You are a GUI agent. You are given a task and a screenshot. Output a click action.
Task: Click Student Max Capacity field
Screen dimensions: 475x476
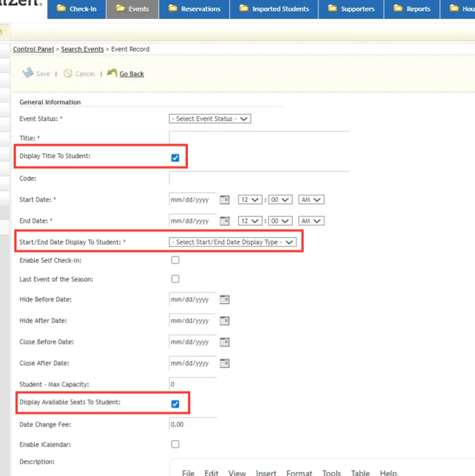click(x=193, y=384)
